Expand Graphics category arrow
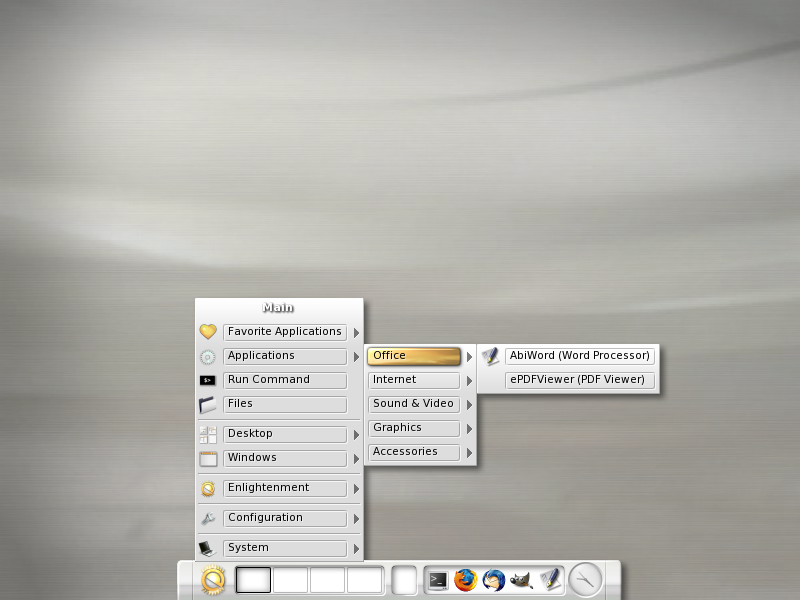The width and height of the screenshot is (800, 600). (469, 429)
